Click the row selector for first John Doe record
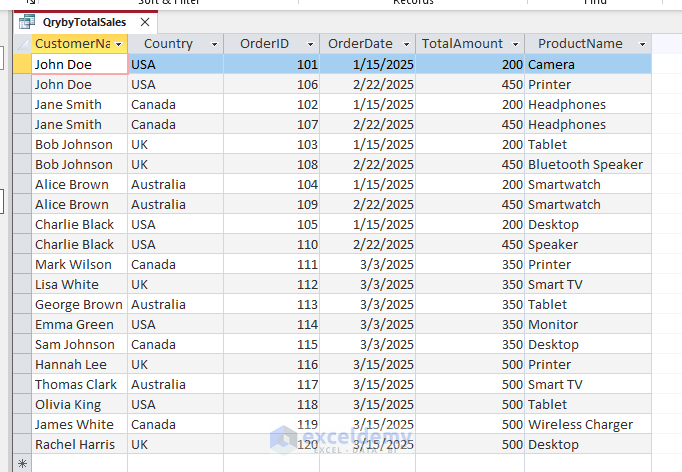 (22, 64)
